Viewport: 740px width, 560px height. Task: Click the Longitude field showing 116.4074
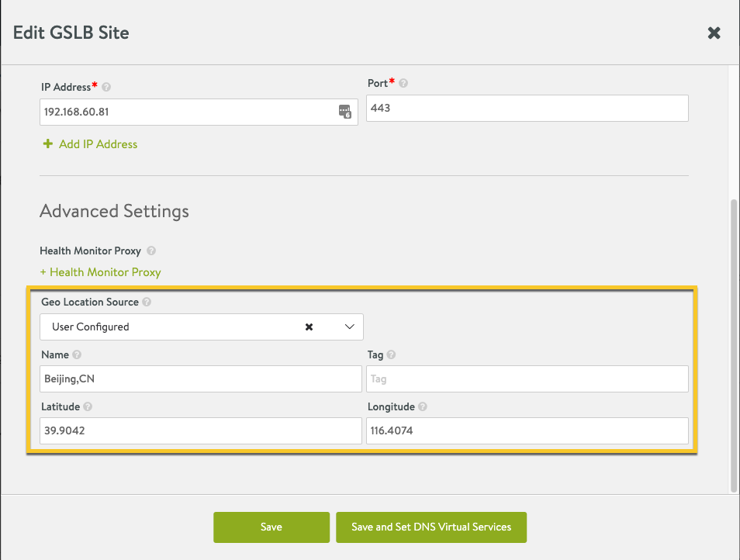[x=527, y=430]
